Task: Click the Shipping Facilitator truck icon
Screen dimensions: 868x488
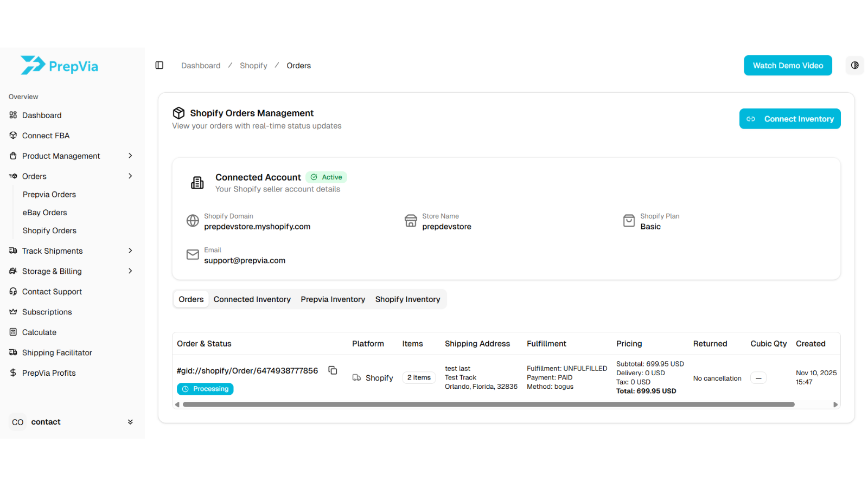Action: [x=13, y=352]
